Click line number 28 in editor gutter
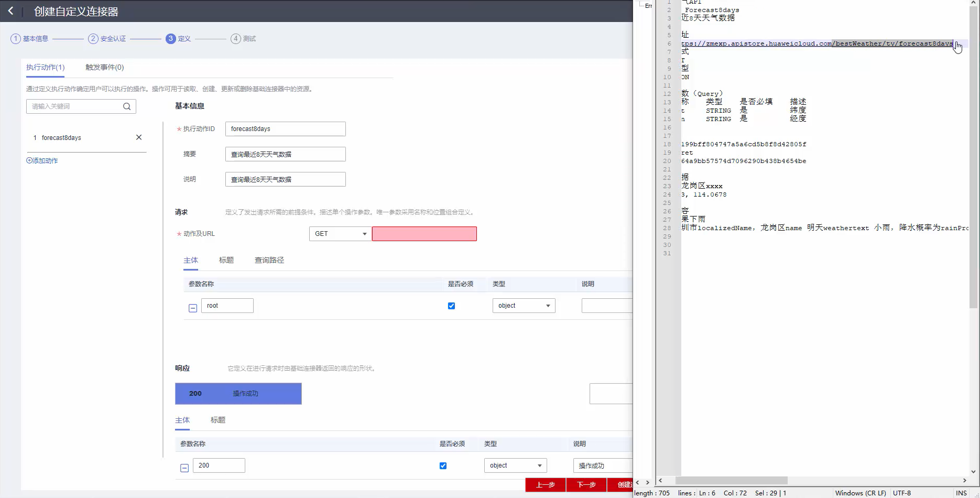This screenshot has width=980, height=498. 667,228
